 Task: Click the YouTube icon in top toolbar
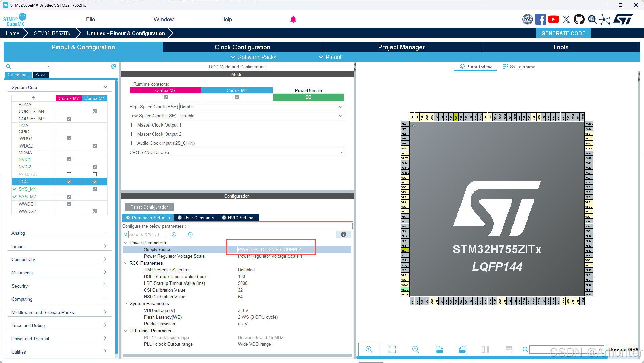[553, 19]
